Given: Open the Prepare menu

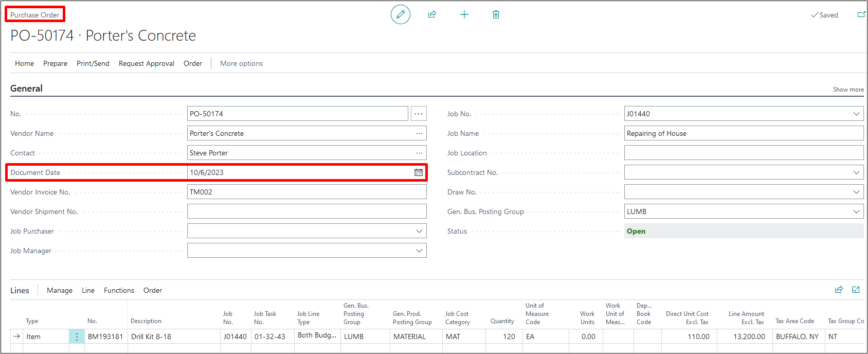Looking at the screenshot, I should (x=55, y=63).
